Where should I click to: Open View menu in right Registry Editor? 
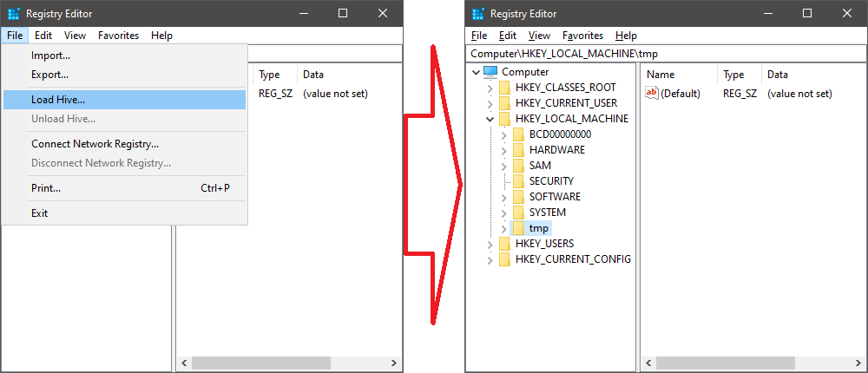[x=539, y=36]
